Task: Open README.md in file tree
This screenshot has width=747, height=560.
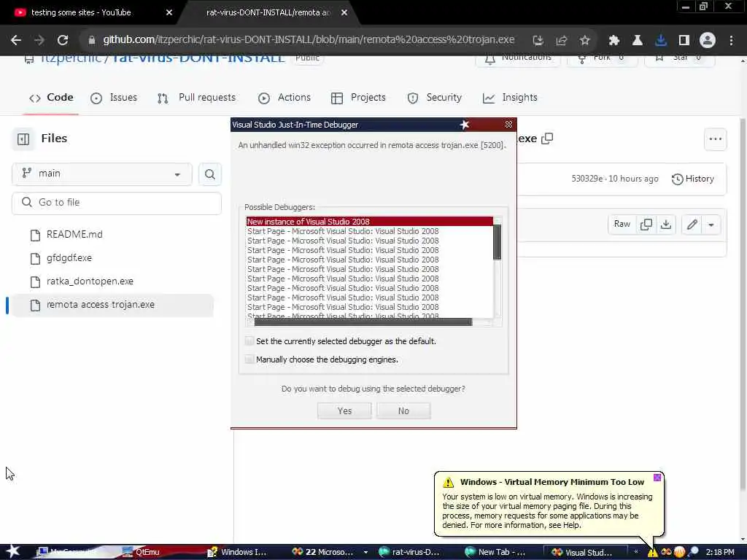Action: coord(74,235)
